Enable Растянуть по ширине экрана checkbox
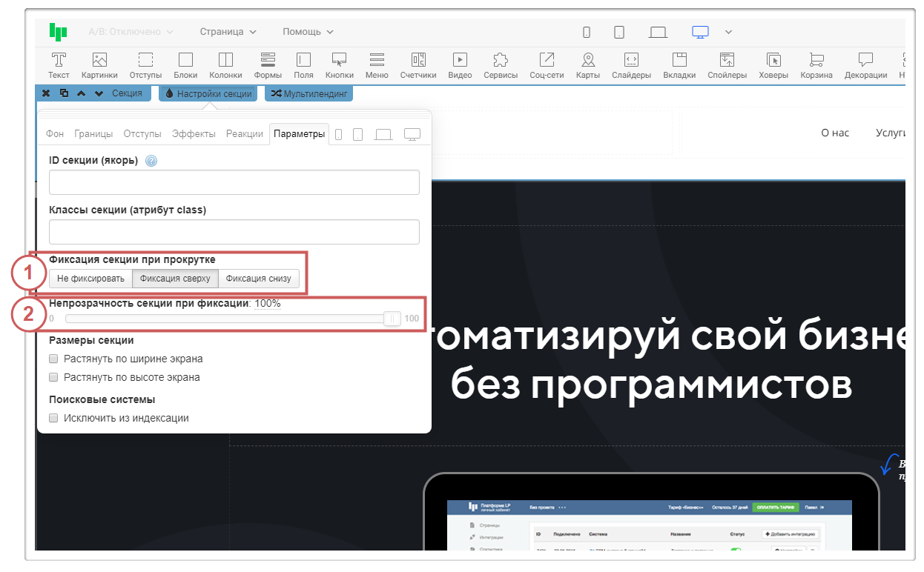Image resolution: width=924 pixels, height=572 pixels. click(53, 359)
